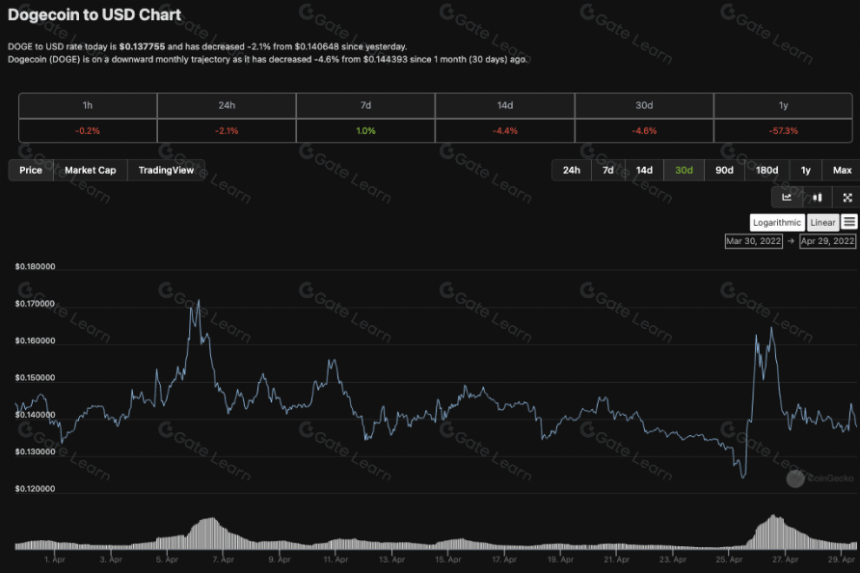Click the 24h column header in table

click(x=227, y=105)
